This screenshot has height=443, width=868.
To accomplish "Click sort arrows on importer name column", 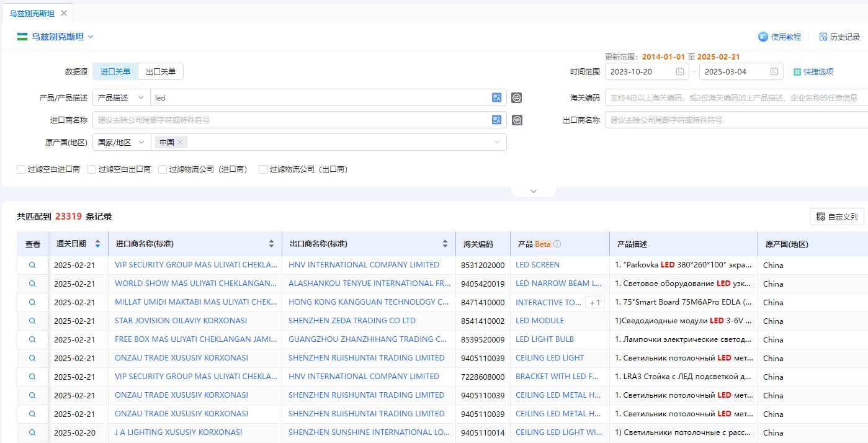I will point(271,244).
